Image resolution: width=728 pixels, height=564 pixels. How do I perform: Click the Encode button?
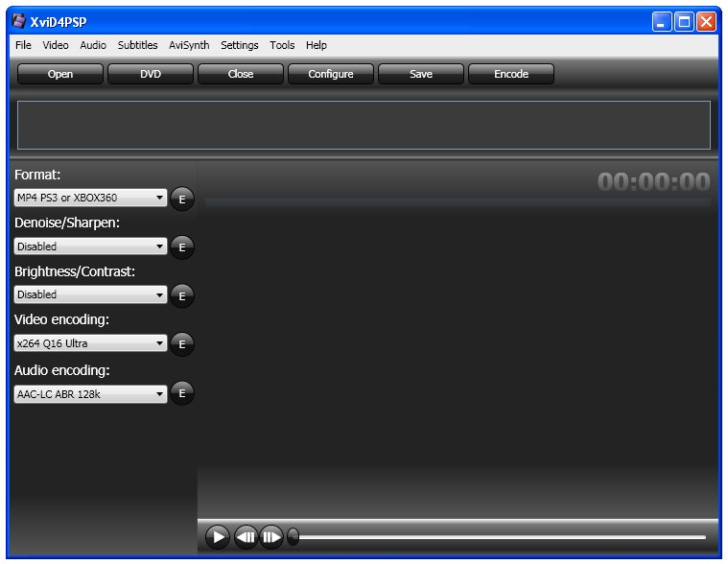[510, 74]
